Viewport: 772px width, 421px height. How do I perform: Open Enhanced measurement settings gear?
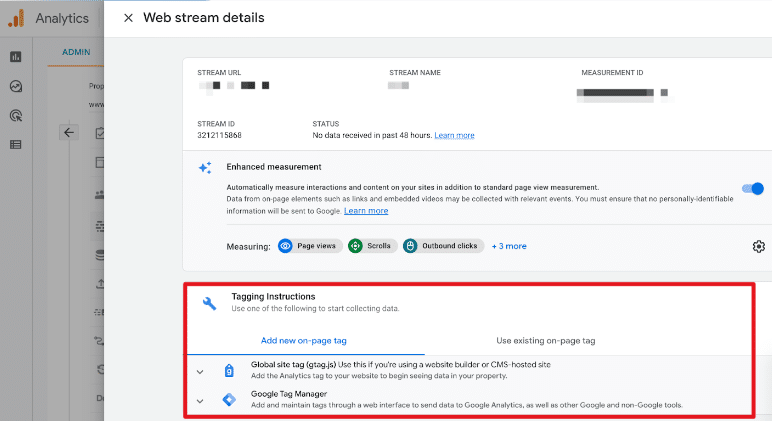[758, 246]
